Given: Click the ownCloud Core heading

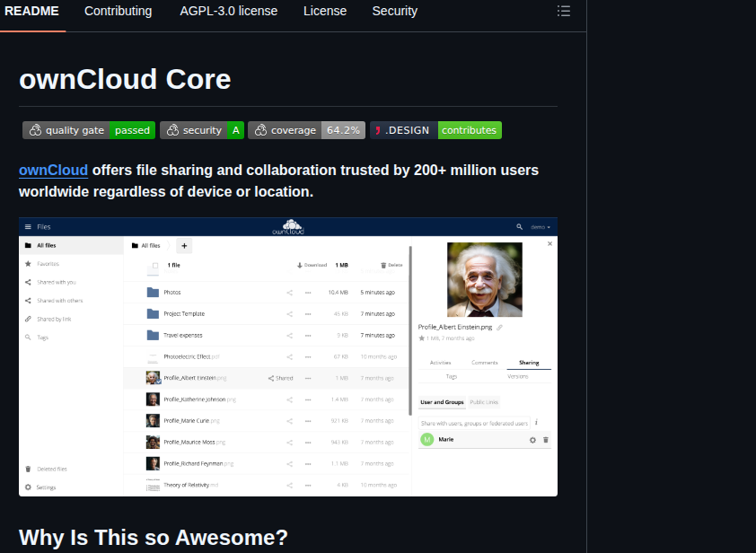Looking at the screenshot, I should click(x=125, y=79).
